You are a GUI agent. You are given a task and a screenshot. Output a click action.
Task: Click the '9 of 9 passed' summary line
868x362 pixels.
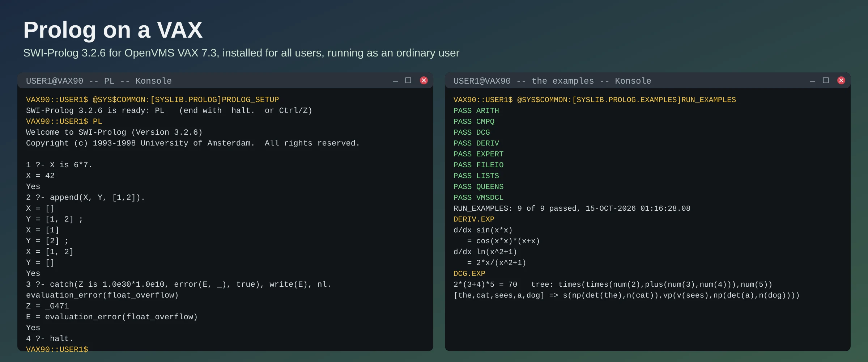pyautogui.click(x=572, y=208)
